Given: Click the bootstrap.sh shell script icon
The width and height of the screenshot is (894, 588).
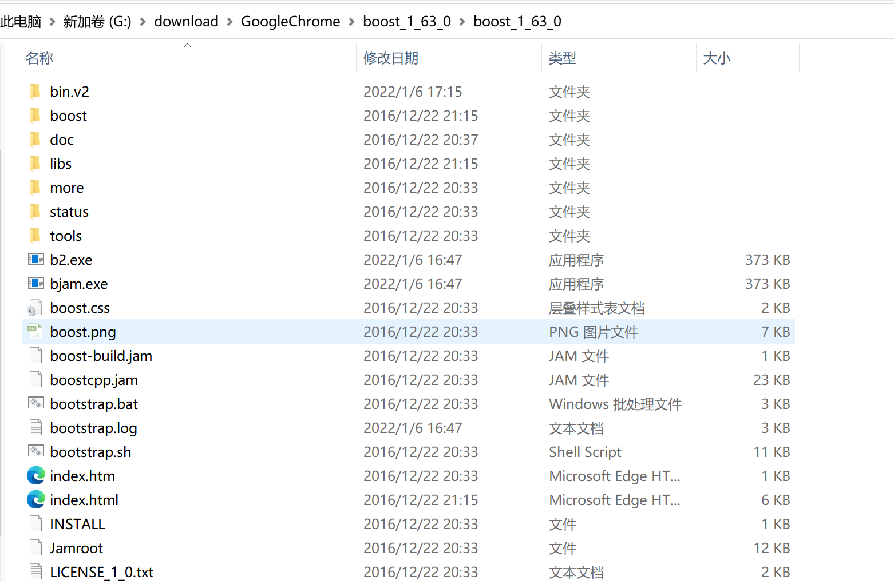Looking at the screenshot, I should click(35, 451).
